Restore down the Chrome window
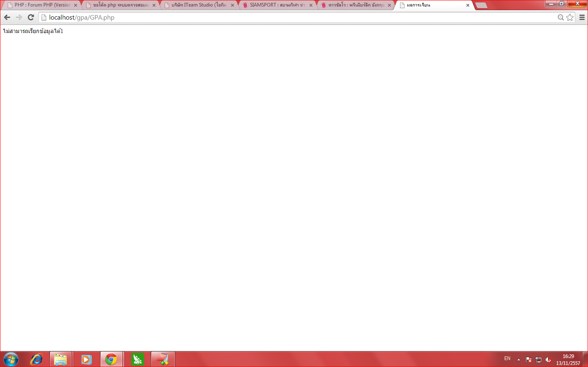This screenshot has width=588, height=367. 562,4
